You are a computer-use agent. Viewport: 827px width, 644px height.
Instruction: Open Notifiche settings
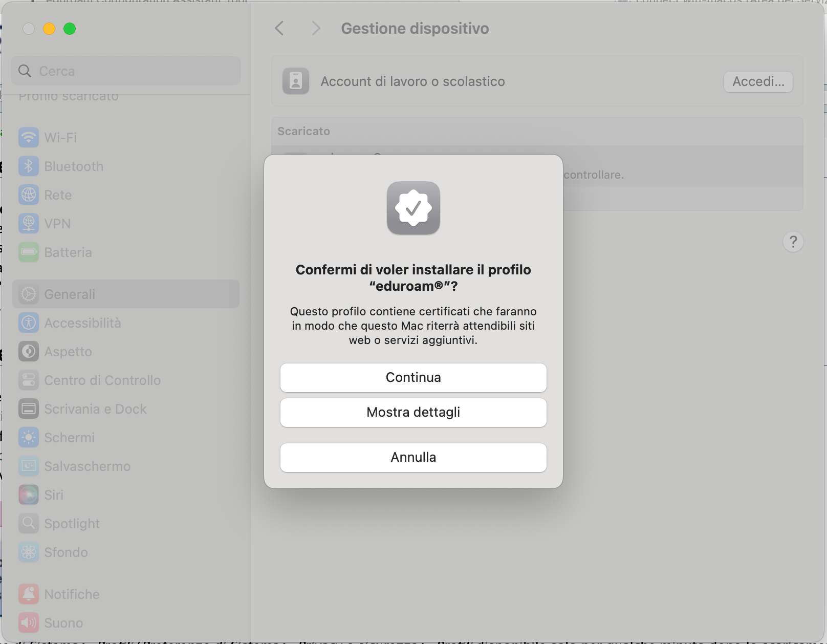[x=72, y=594]
